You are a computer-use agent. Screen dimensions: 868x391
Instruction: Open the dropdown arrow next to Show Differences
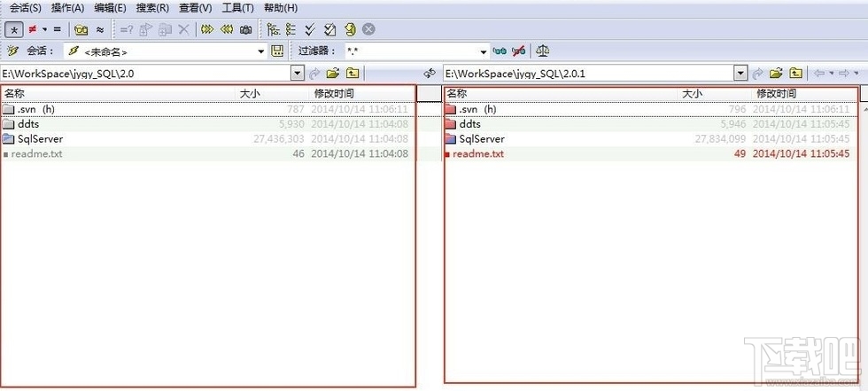(x=45, y=29)
